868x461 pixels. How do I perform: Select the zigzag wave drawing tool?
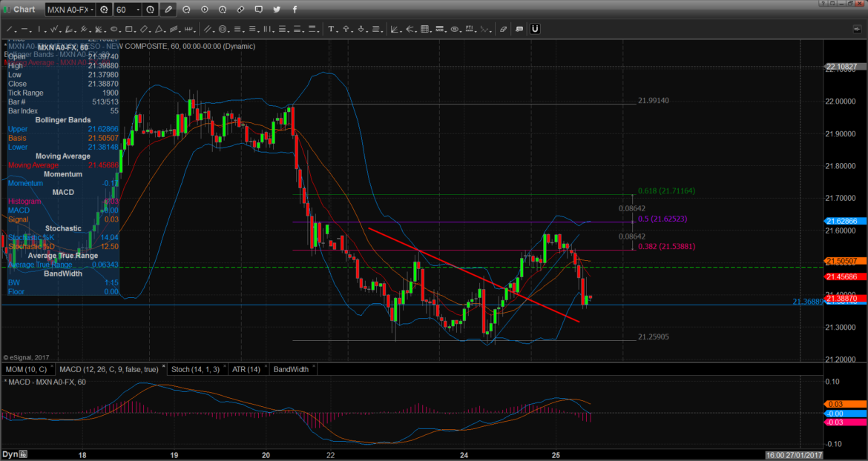(x=54, y=29)
